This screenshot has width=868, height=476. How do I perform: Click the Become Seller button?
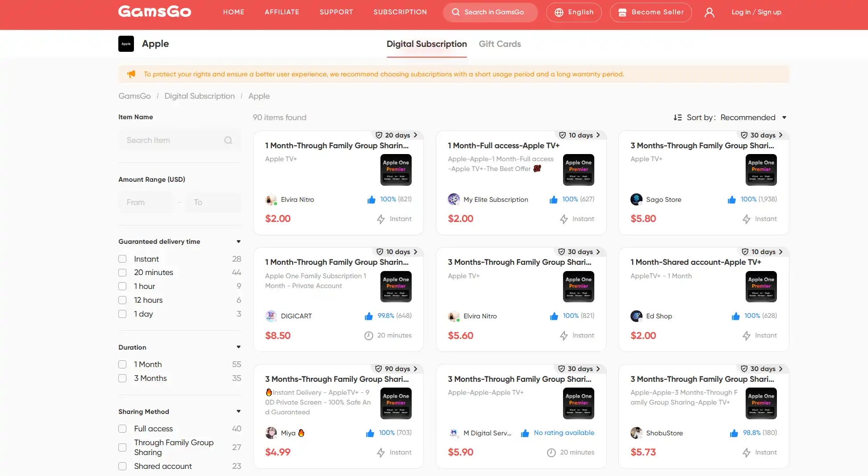(x=651, y=13)
